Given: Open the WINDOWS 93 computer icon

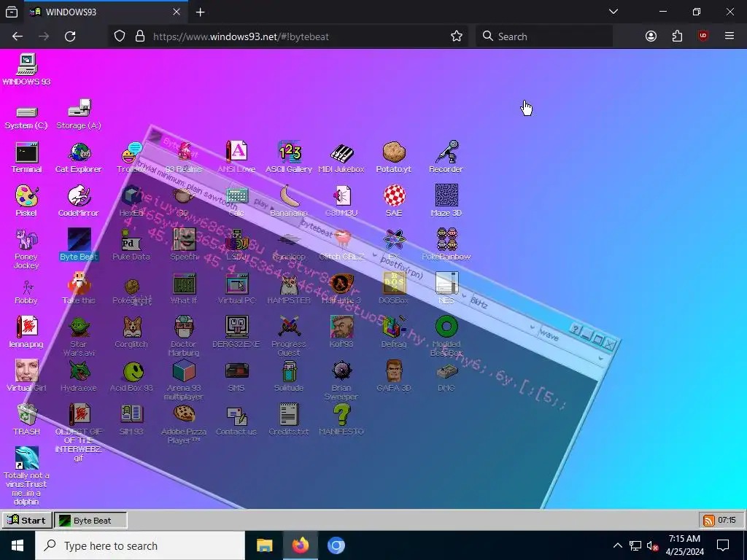Looking at the screenshot, I should pyautogui.click(x=27, y=65).
